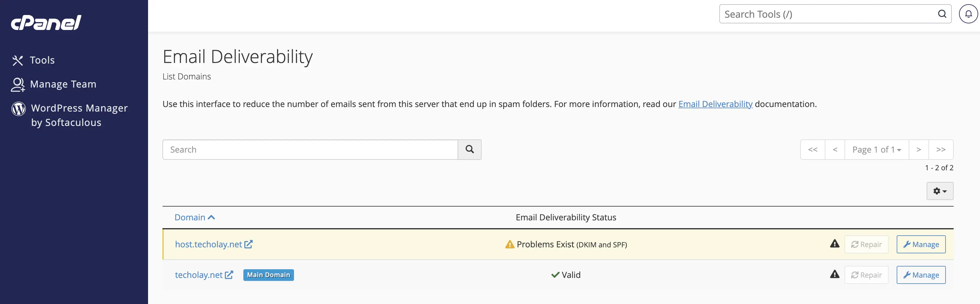Open WordPress Manager by Softaculous
Image resolution: width=980 pixels, height=304 pixels.
[70, 115]
